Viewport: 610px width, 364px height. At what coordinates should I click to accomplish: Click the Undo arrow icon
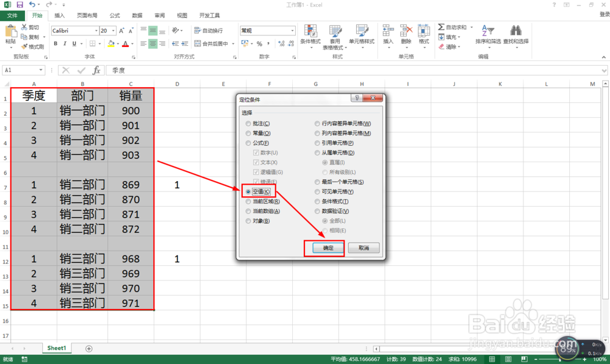point(32,5)
